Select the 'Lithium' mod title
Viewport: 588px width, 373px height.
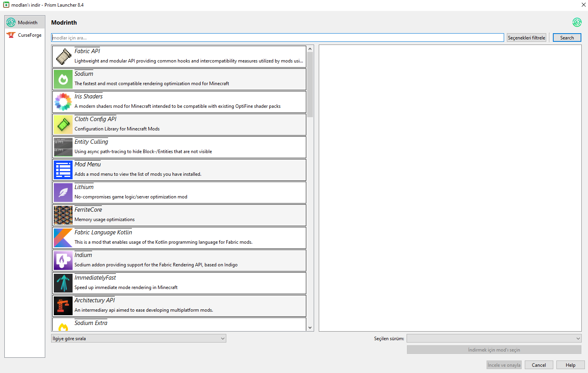click(x=84, y=187)
